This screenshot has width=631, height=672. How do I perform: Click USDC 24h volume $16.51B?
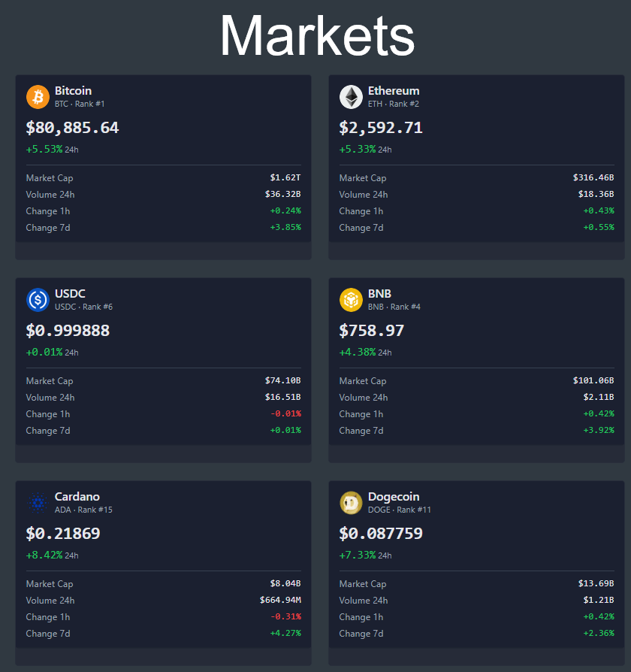pos(282,397)
